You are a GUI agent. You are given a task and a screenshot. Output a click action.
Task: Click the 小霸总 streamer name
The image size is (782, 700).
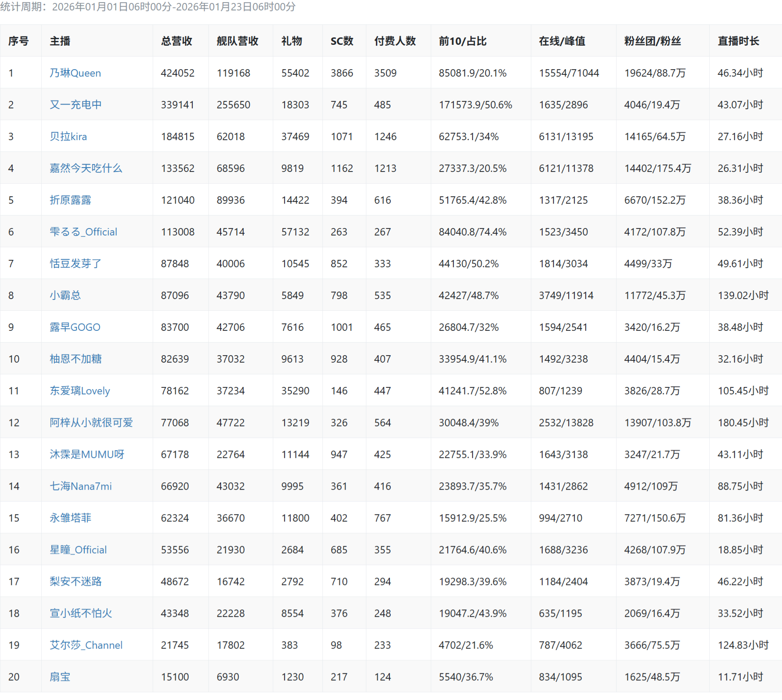click(65, 296)
